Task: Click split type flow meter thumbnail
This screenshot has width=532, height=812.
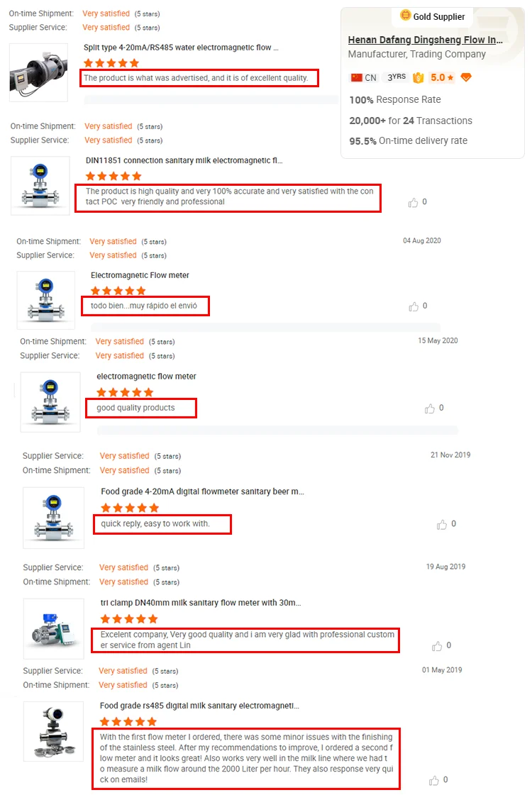Action: pyautogui.click(x=38, y=72)
